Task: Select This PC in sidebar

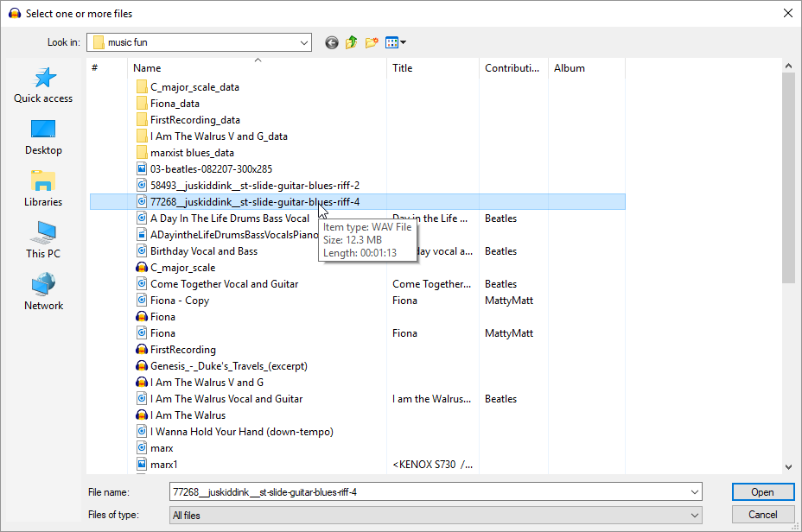Action: click(43, 241)
